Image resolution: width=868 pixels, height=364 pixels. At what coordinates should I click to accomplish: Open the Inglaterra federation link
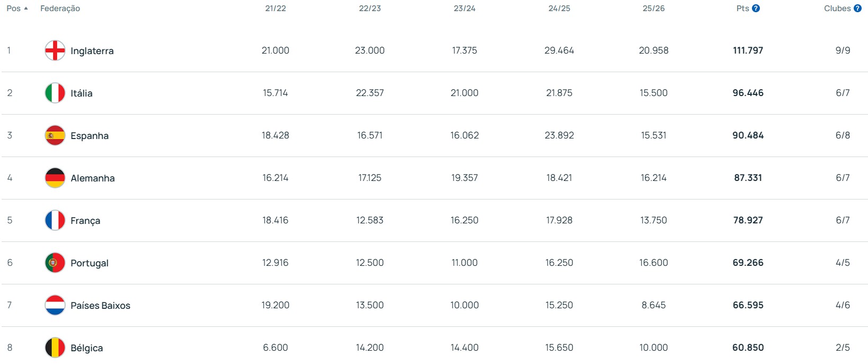(92, 51)
